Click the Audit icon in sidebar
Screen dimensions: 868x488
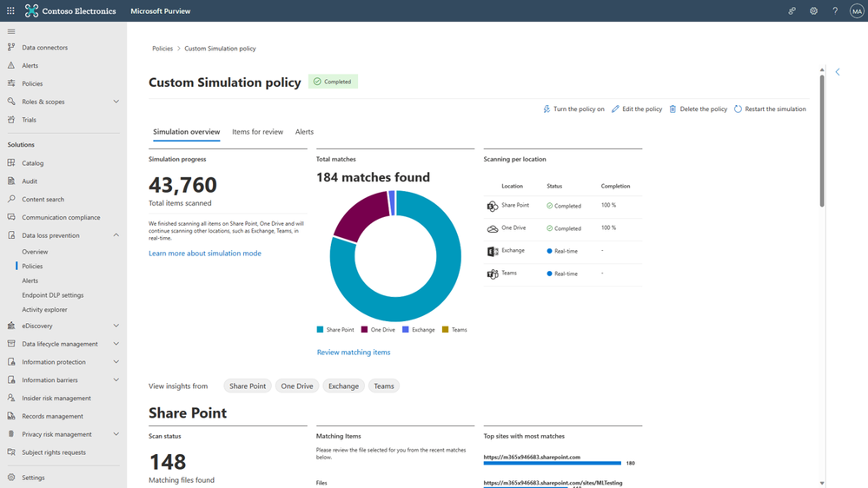pos(11,181)
